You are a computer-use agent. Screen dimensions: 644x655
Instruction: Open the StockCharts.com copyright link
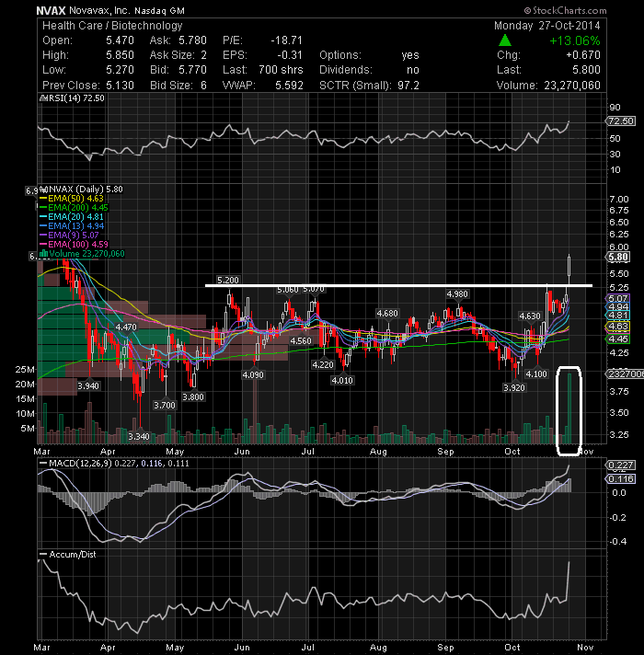(565, 10)
